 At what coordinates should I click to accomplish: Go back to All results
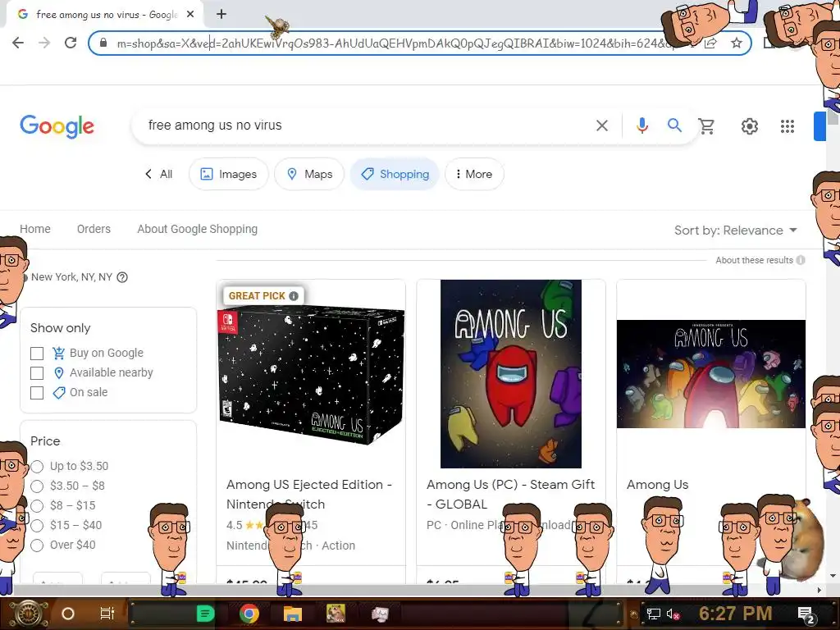click(158, 174)
